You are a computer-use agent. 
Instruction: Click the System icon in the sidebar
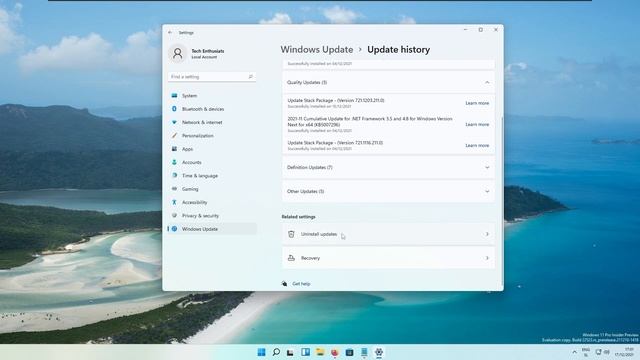pos(174,96)
